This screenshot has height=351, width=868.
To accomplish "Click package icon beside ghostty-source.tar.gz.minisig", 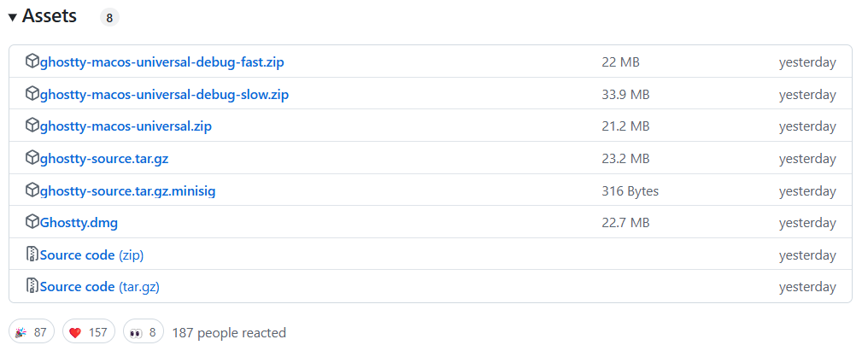I will tap(32, 190).
